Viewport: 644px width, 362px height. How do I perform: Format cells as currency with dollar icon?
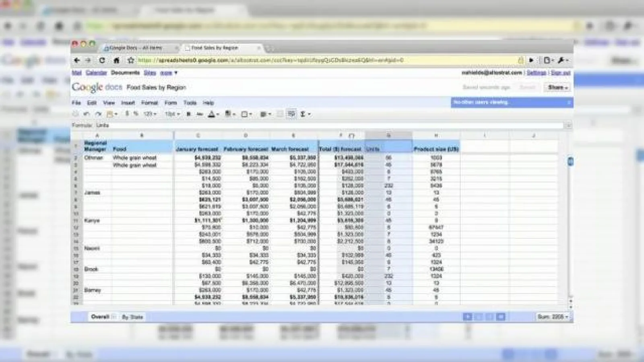127,114
